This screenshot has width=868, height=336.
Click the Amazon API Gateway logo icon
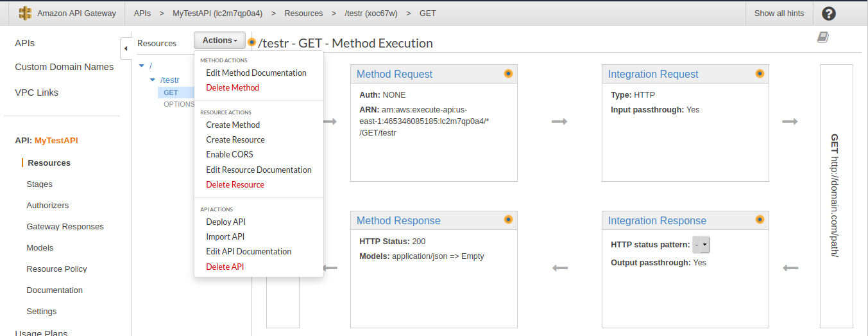25,13
